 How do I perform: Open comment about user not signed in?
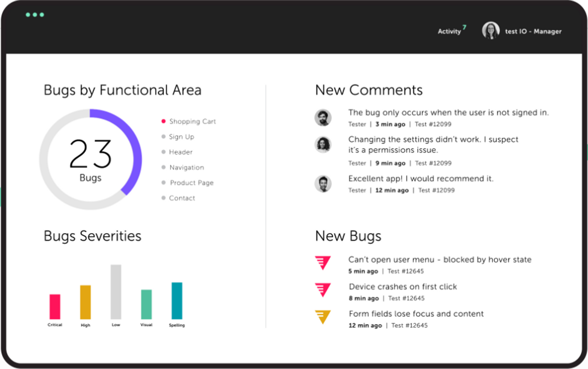point(449,112)
